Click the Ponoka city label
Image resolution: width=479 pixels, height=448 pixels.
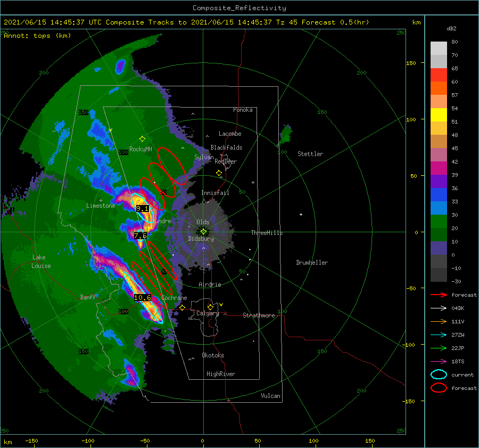coord(243,110)
